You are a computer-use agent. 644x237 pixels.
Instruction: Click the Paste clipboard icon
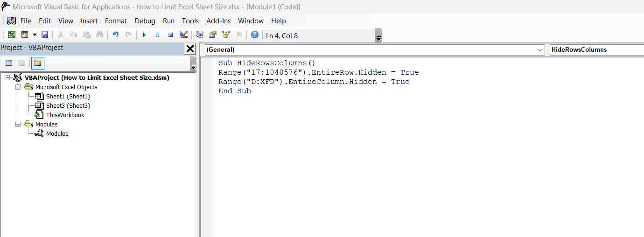click(x=86, y=35)
